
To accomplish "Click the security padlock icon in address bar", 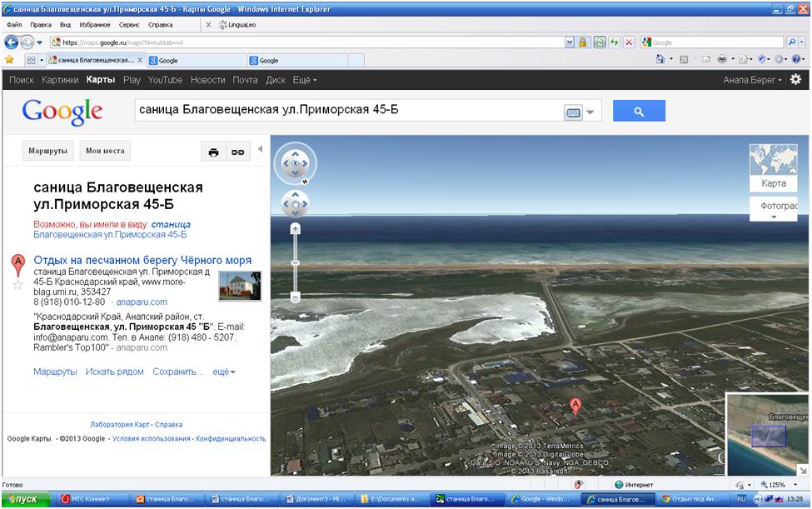I will (583, 42).
